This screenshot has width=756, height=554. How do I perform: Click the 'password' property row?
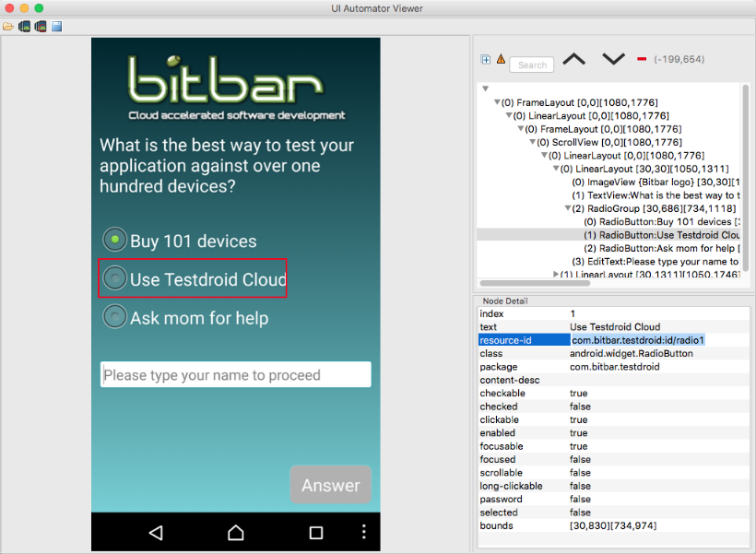614,499
